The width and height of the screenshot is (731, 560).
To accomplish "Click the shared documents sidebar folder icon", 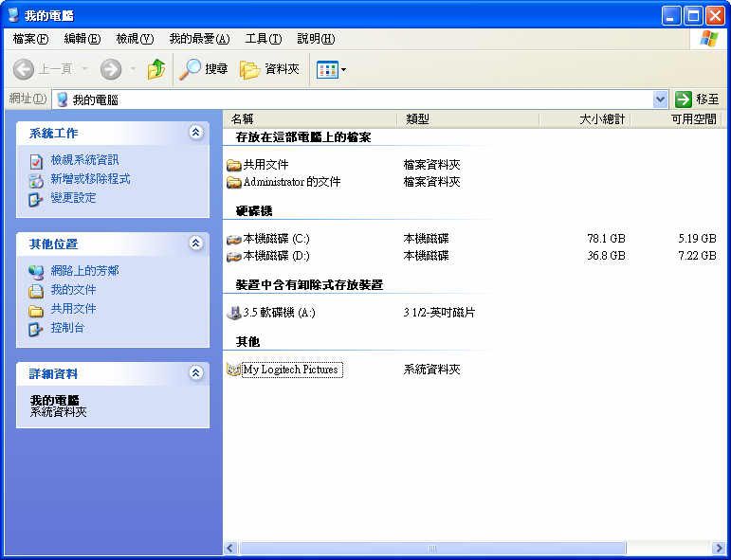I will (x=36, y=310).
